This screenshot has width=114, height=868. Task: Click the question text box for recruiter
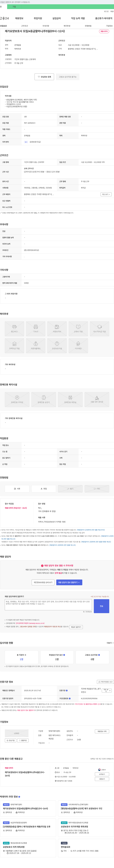point(48,605)
